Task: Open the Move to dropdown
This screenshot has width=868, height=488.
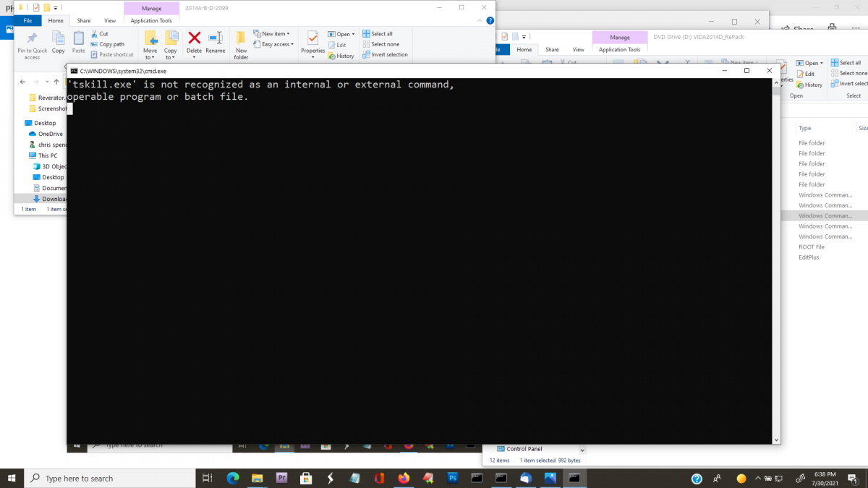Action: click(x=150, y=42)
